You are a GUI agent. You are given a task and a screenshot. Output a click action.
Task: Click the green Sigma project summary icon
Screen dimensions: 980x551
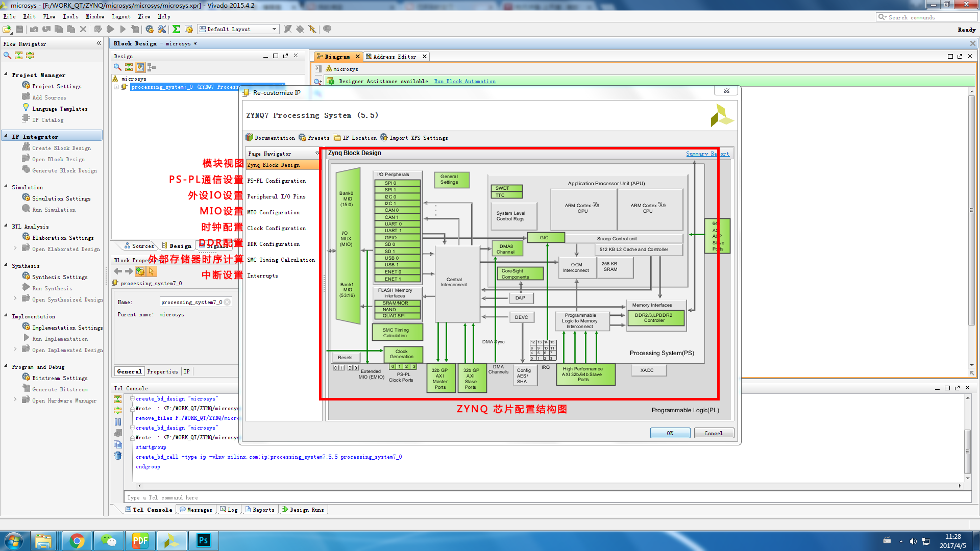[x=176, y=29]
